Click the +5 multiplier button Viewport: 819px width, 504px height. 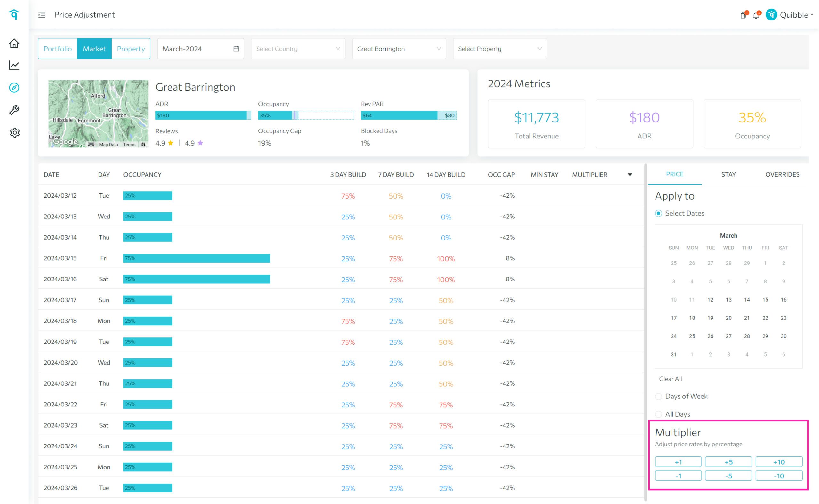(x=728, y=462)
